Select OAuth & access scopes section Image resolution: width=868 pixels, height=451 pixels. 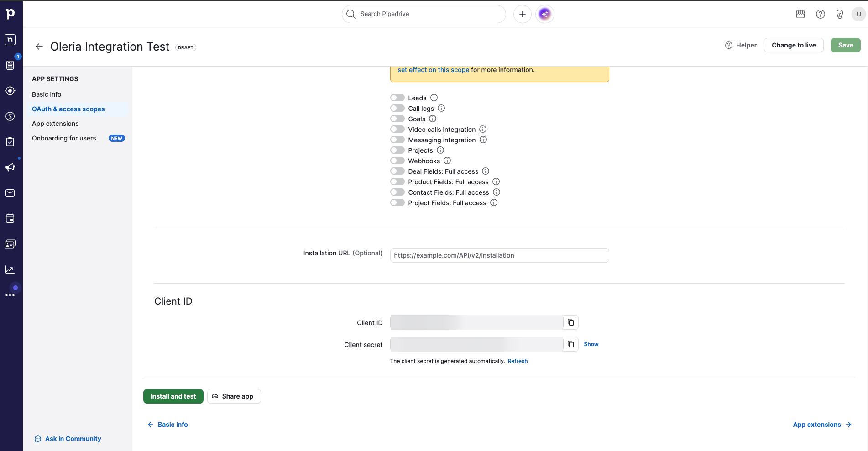pos(68,109)
